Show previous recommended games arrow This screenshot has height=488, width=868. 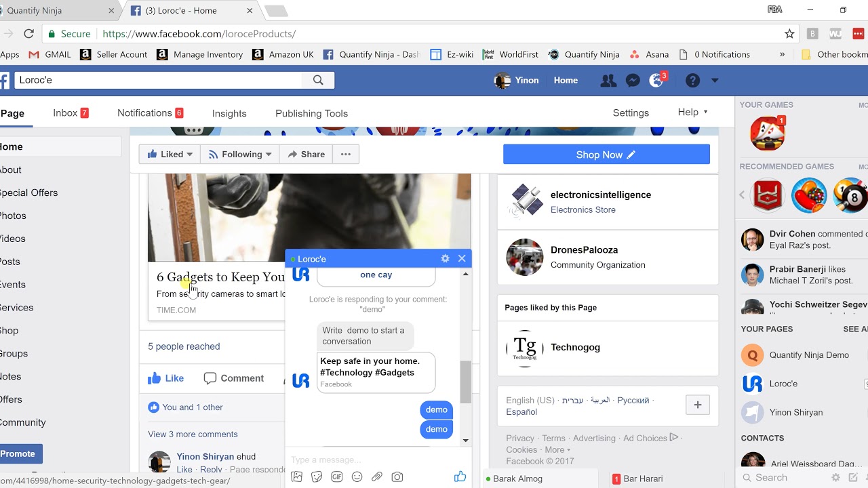[x=742, y=195]
